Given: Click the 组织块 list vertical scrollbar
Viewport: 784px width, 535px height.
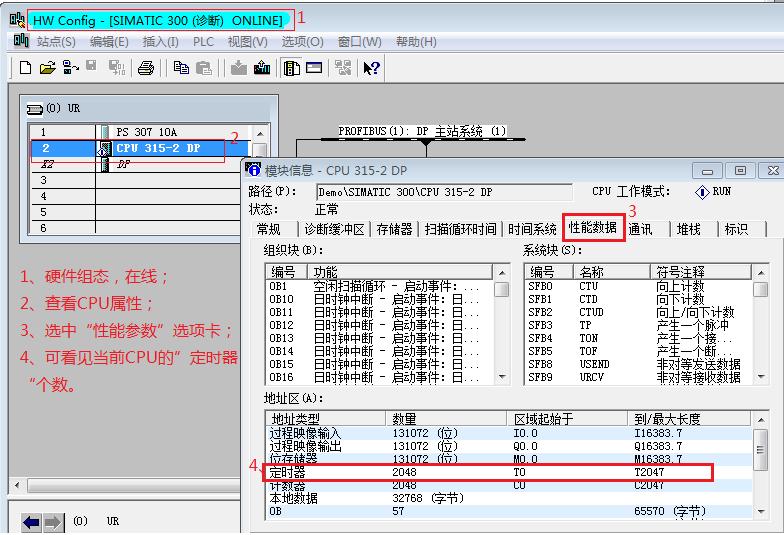Looking at the screenshot, I should [x=502, y=323].
